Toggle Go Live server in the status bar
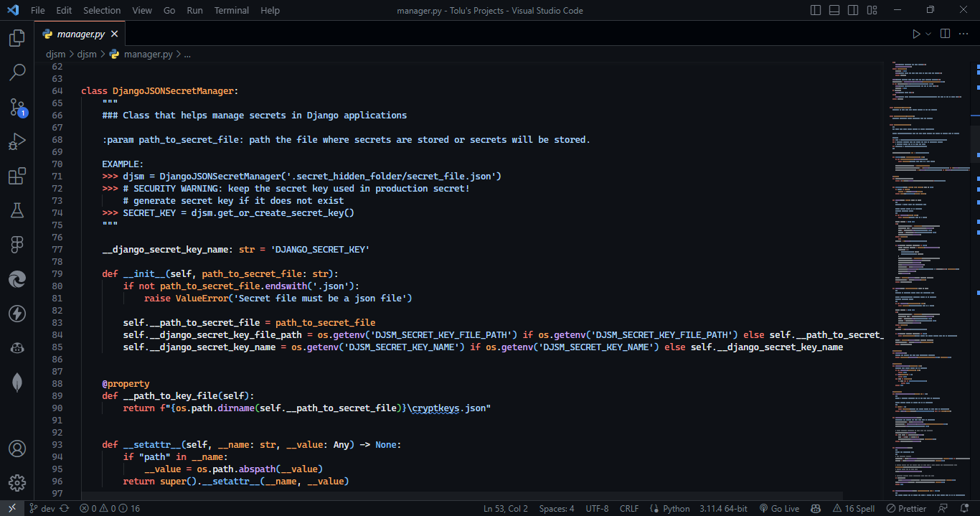Image resolution: width=980 pixels, height=516 pixels. click(778, 508)
